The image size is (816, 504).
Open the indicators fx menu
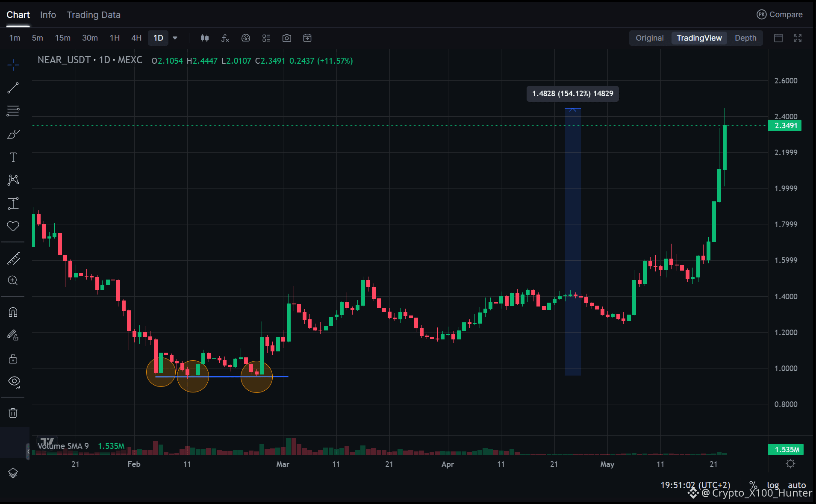point(225,38)
